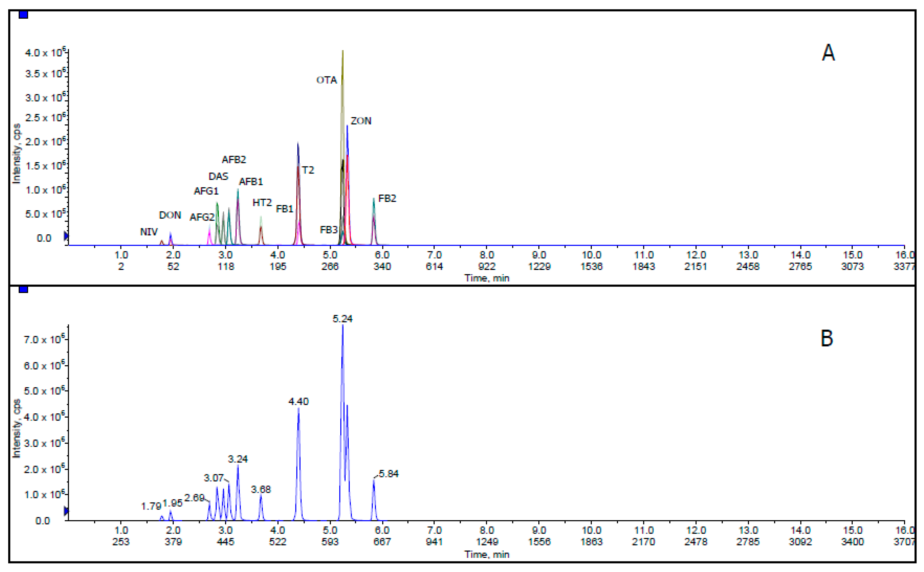Select the ZON peak label
Viewport: 924px width, 572px height.
click(x=361, y=121)
